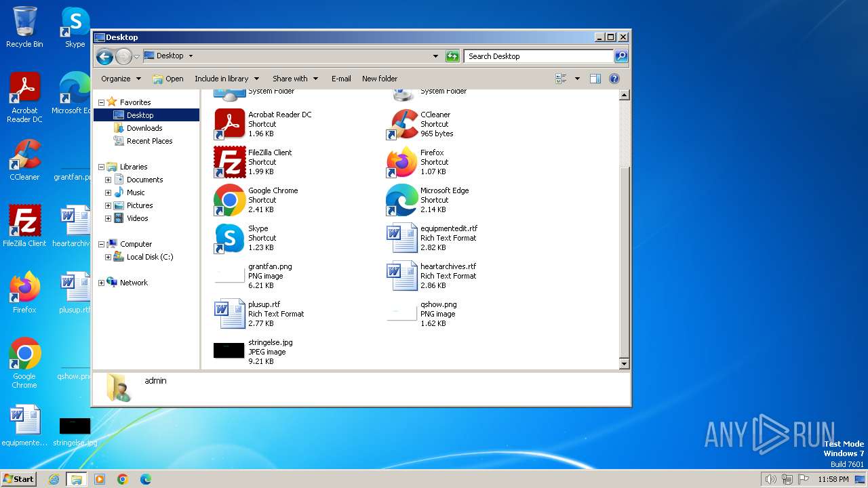Select plusup.rtf file in Explorer
The width and height of the screenshot is (868, 488).
tap(259, 314)
